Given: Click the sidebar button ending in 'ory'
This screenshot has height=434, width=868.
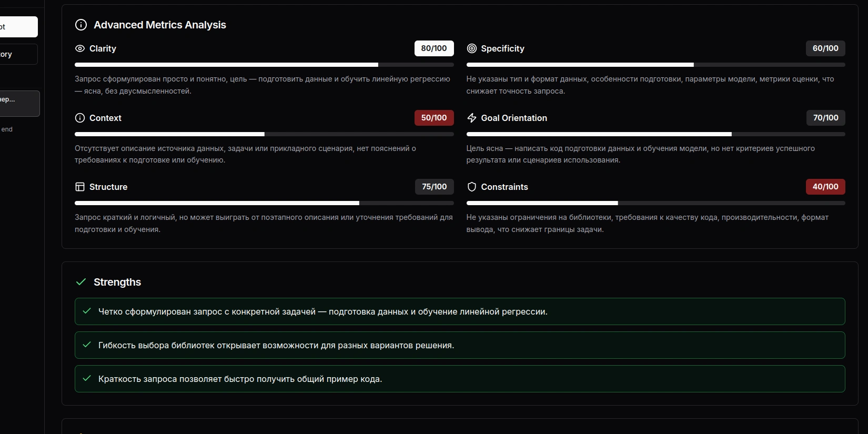Looking at the screenshot, I should tap(18, 54).
